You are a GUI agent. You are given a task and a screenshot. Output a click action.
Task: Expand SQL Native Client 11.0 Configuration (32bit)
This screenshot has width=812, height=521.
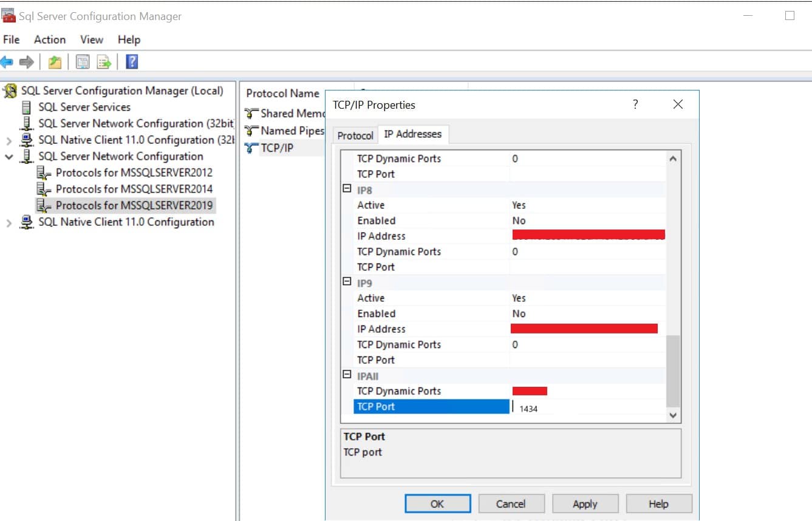9,141
